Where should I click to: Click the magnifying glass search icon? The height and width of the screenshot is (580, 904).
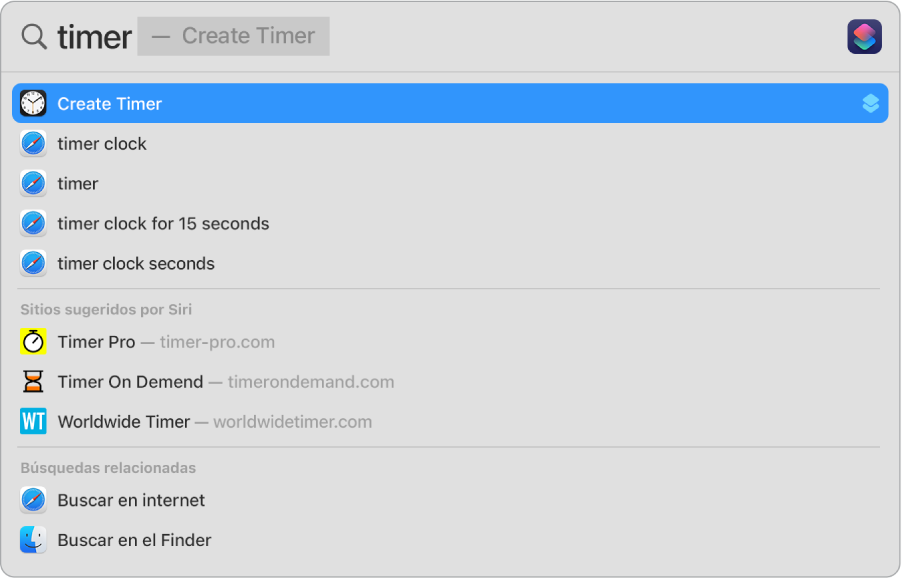point(34,37)
